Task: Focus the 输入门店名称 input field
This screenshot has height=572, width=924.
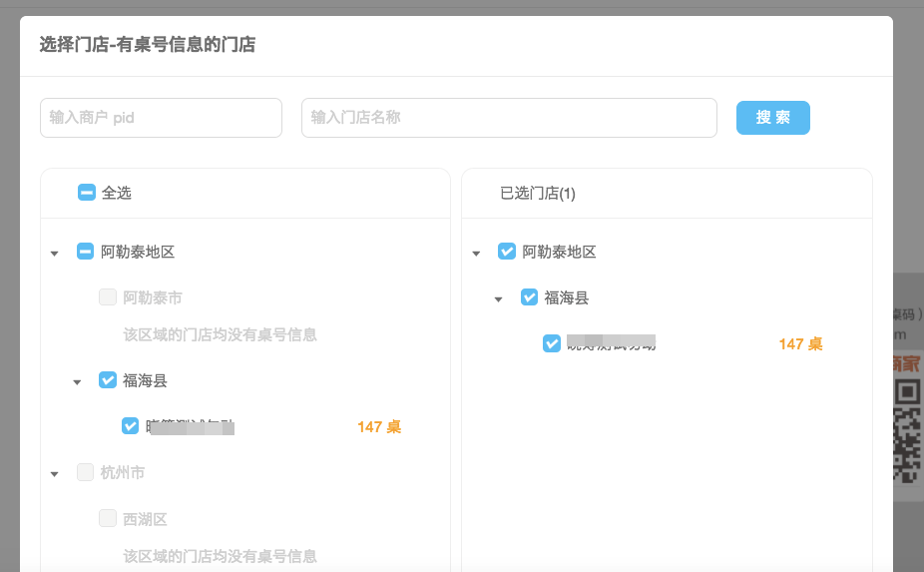Action: [x=509, y=118]
